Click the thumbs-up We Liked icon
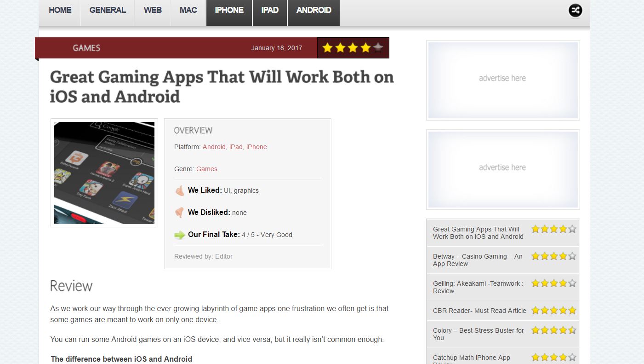This screenshot has width=644, height=364. [179, 191]
